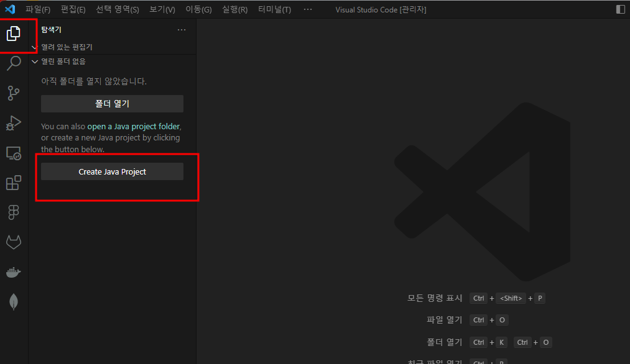Click the Create Java Project button
The height and width of the screenshot is (364, 630).
point(112,172)
